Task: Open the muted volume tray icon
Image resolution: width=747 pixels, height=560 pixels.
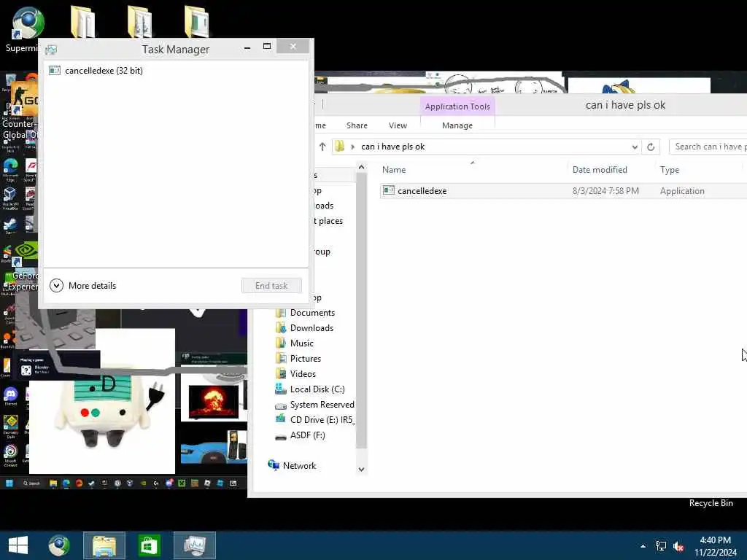Action: 679,546
